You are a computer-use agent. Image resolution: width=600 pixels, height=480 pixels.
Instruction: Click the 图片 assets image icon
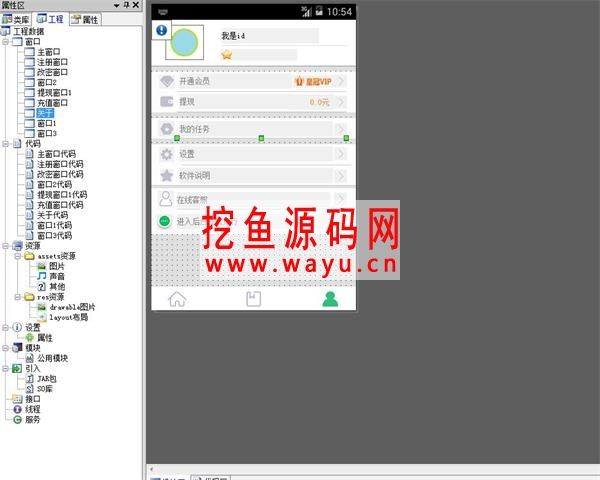click(x=41, y=266)
